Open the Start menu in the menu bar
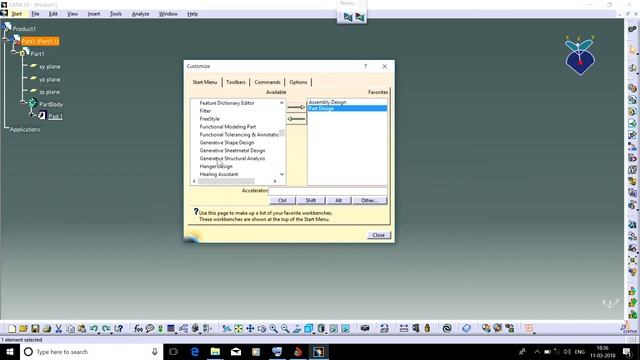Viewport: 640px width, 360px height. pos(16,14)
